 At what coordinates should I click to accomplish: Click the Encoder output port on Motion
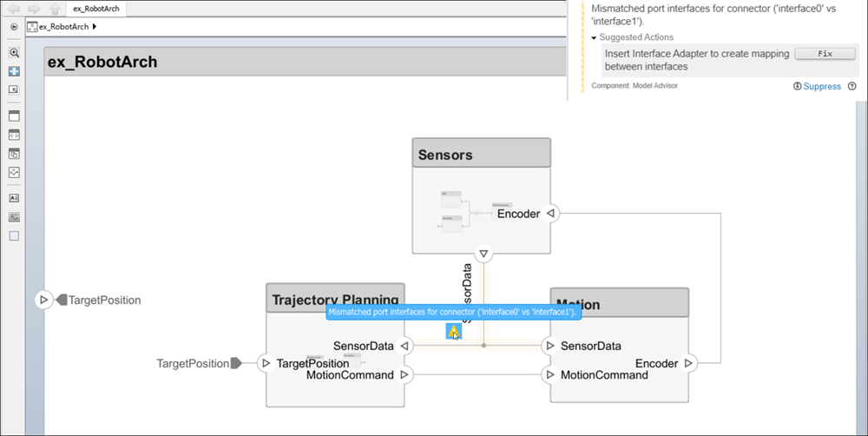(x=688, y=363)
